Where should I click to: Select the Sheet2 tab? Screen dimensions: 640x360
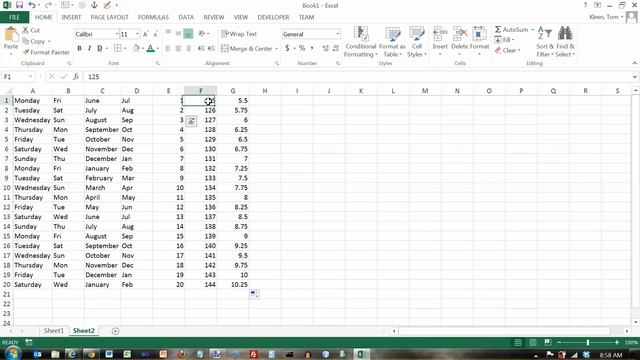(x=84, y=331)
